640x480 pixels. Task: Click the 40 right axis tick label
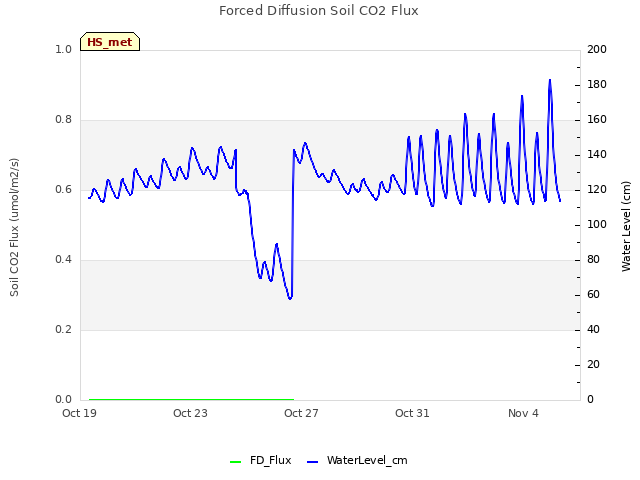(593, 329)
